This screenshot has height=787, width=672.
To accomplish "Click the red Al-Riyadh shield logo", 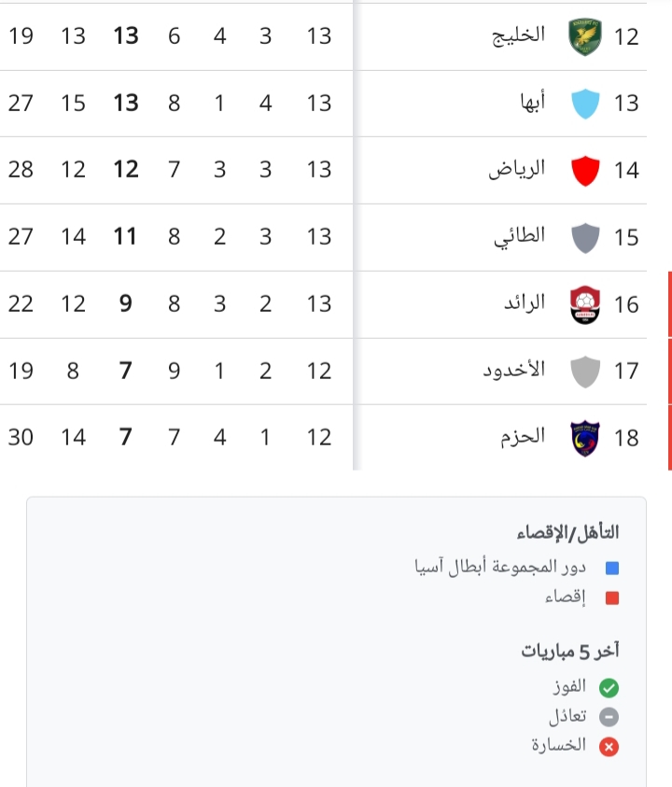I will 585,170.
